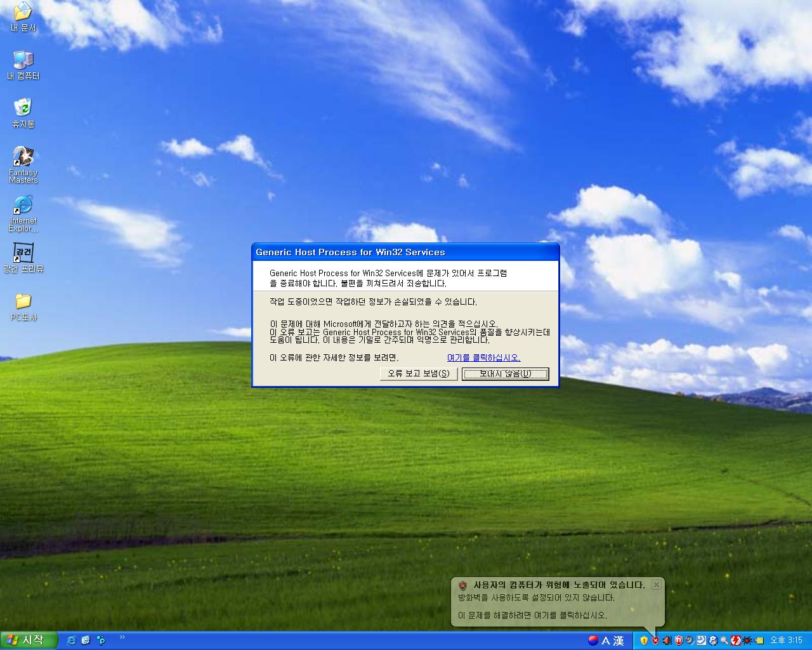Launch Internet Explorer from Quick Launch

[x=71, y=640]
